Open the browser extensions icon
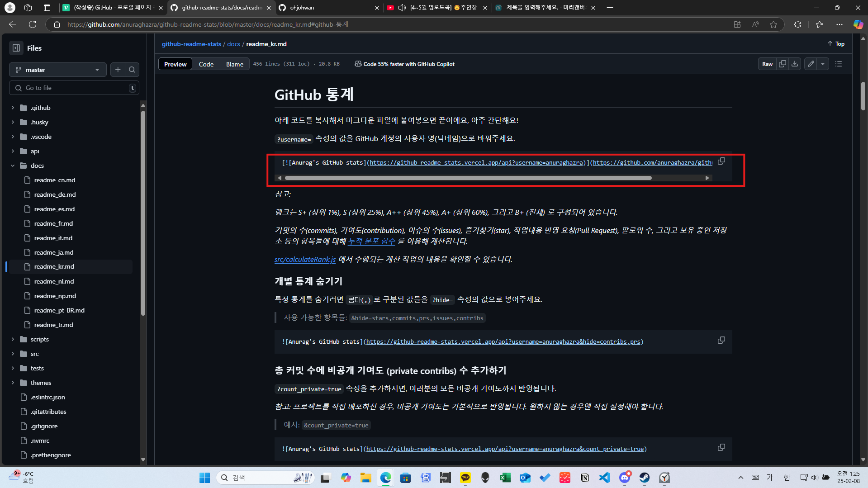Viewport: 868px width, 488px height. pos(797,24)
